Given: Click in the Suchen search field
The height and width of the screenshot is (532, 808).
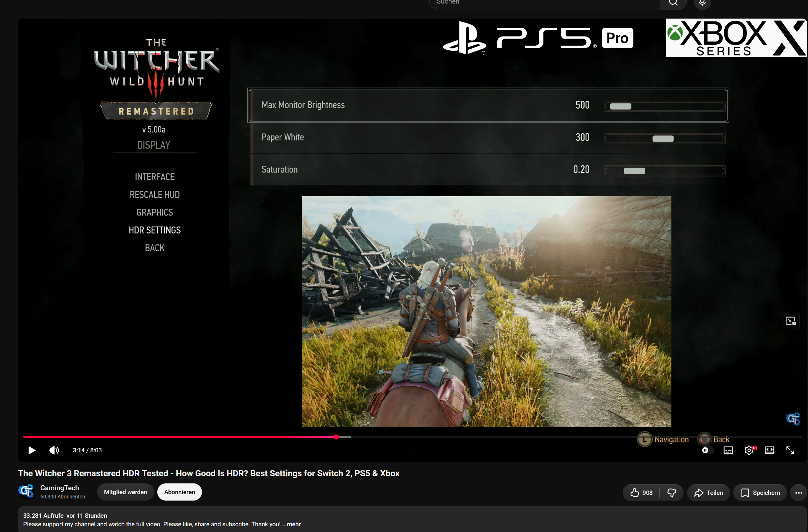Looking at the screenshot, I should coord(545,3).
